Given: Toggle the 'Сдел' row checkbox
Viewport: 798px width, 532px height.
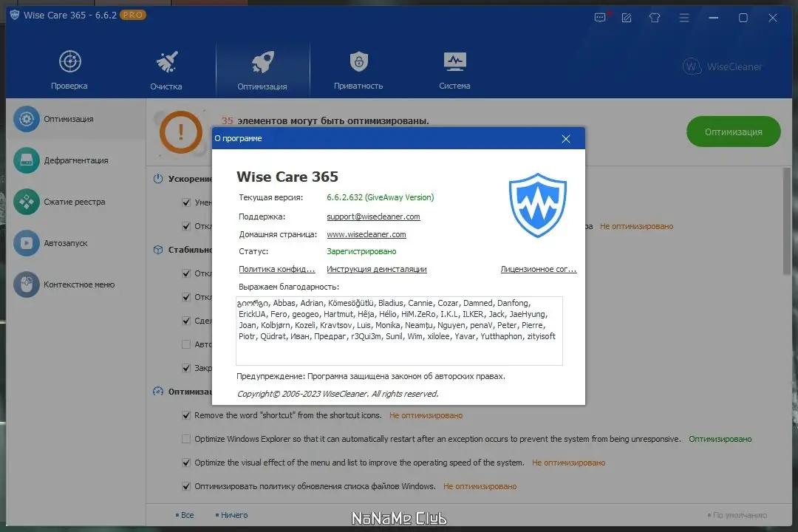Looking at the screenshot, I should coord(186,321).
